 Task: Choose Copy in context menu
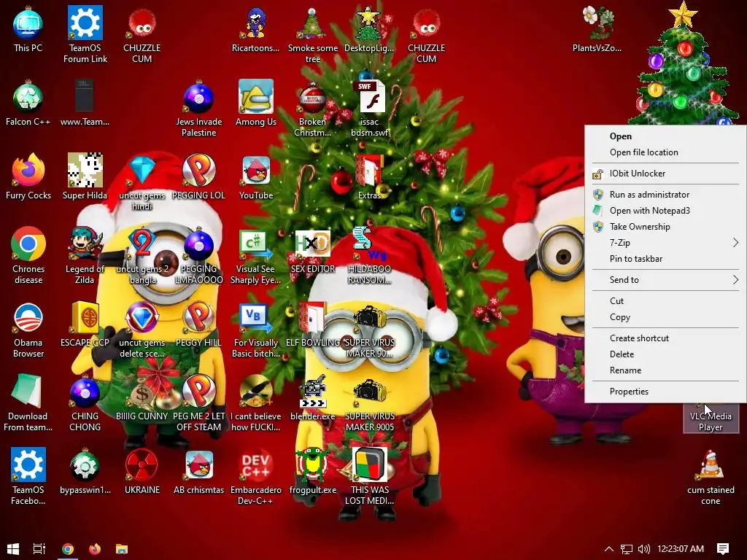665,317
